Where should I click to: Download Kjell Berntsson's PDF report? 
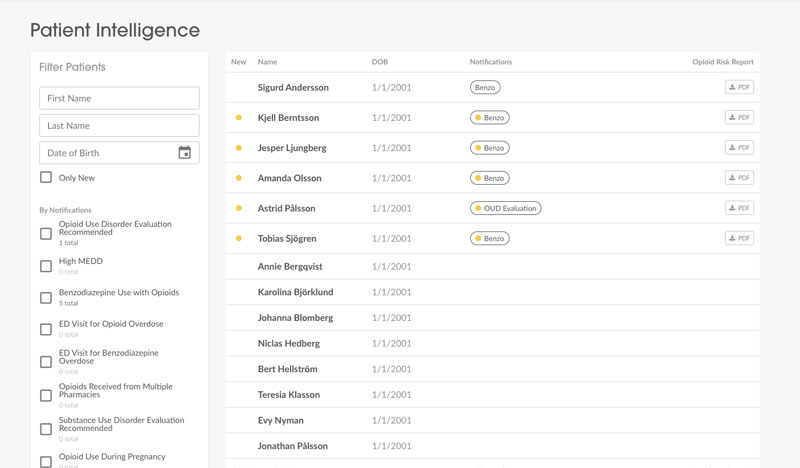click(739, 118)
